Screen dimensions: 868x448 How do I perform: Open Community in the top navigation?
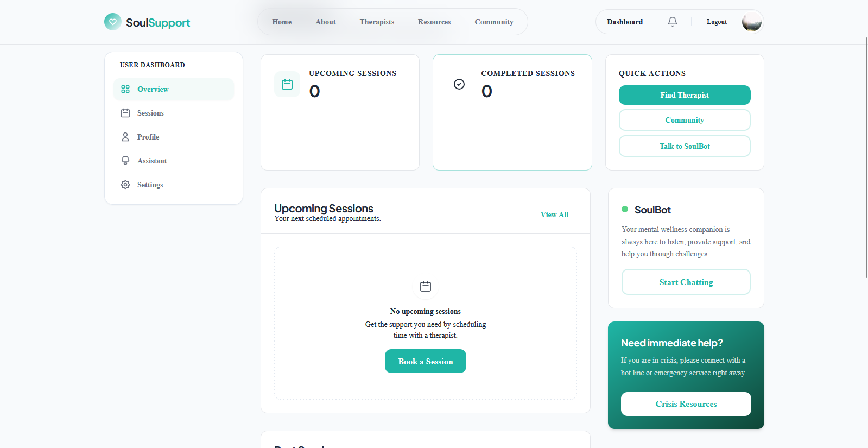(x=494, y=22)
